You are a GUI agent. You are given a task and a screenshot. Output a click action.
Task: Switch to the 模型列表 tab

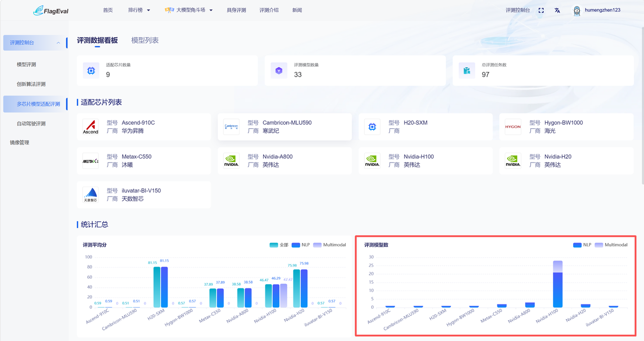tap(145, 40)
